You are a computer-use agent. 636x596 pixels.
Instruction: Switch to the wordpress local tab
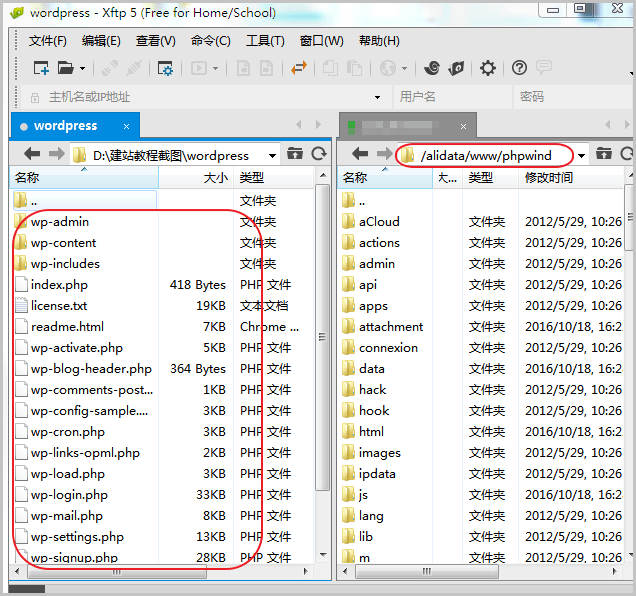[65, 126]
